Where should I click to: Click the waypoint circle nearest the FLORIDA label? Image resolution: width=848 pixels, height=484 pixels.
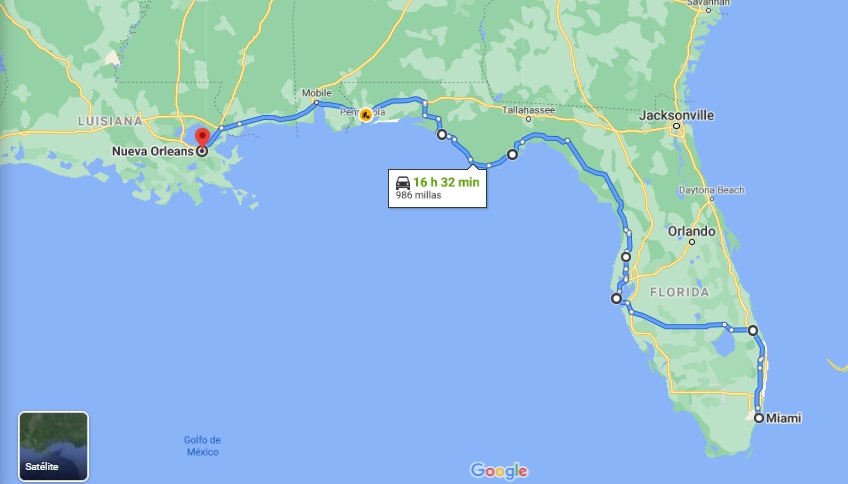pos(617,298)
